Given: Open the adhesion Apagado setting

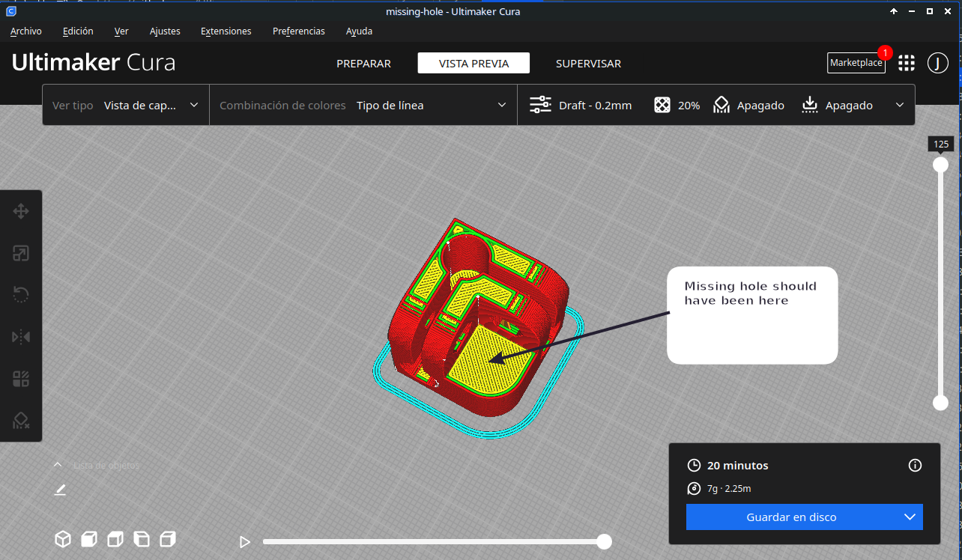Looking at the screenshot, I should (837, 106).
